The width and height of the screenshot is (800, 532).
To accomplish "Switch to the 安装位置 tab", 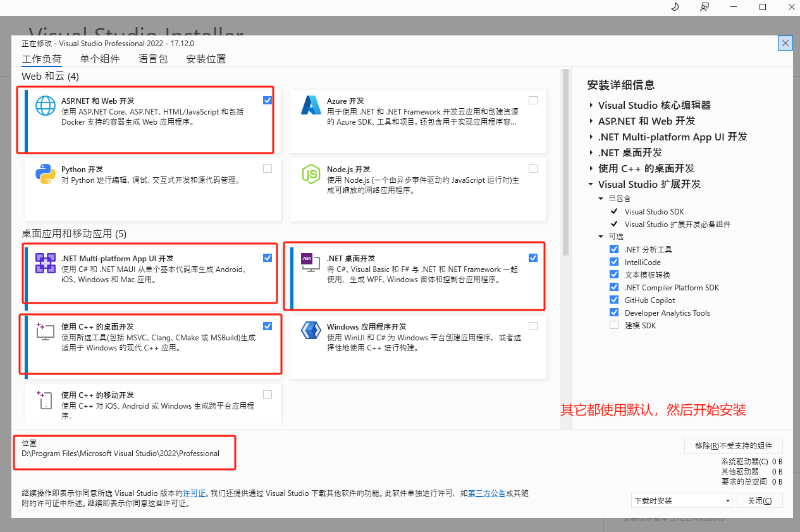I will [206, 59].
